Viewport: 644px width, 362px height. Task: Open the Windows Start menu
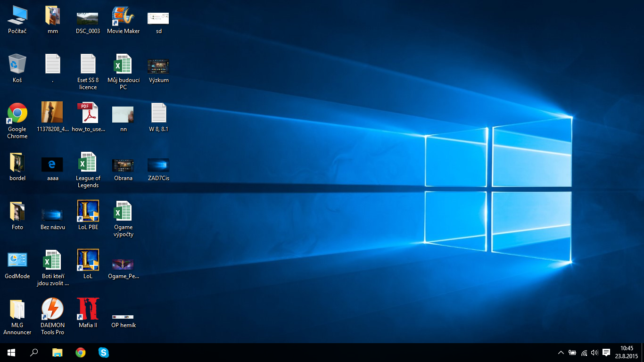pos(11,352)
